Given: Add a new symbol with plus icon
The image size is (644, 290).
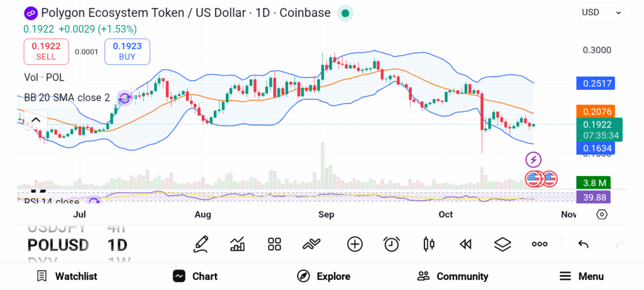Looking at the screenshot, I should [355, 244].
